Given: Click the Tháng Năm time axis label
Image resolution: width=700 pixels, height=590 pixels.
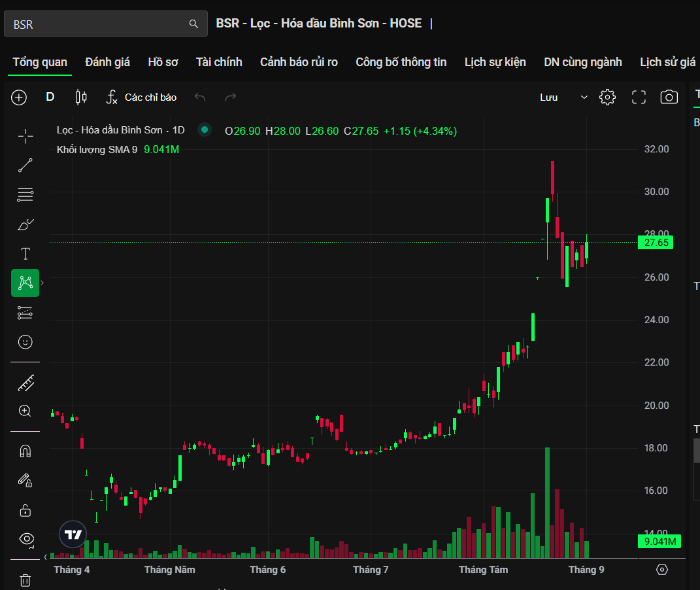Looking at the screenshot, I should pos(170,570).
